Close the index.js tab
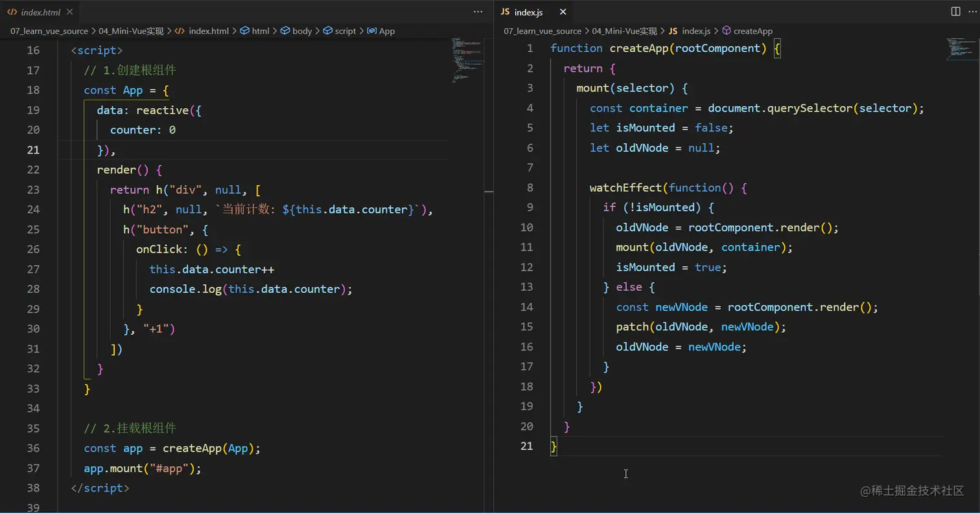 pos(563,12)
